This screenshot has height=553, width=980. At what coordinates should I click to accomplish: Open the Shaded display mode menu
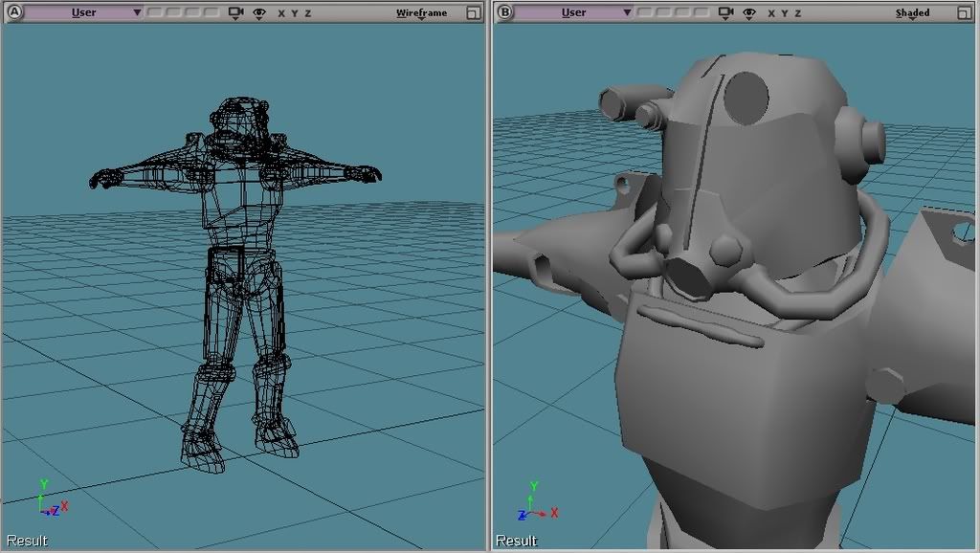pyautogui.click(x=912, y=13)
